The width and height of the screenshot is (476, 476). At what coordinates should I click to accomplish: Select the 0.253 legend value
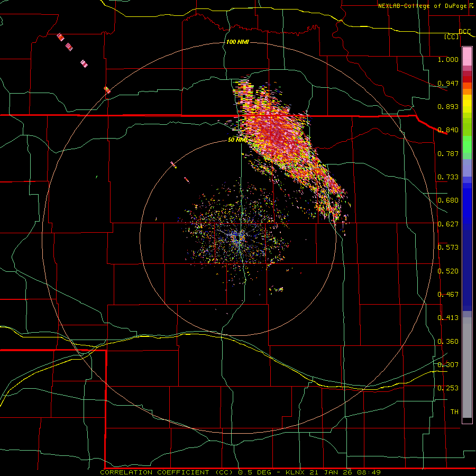tap(448, 388)
